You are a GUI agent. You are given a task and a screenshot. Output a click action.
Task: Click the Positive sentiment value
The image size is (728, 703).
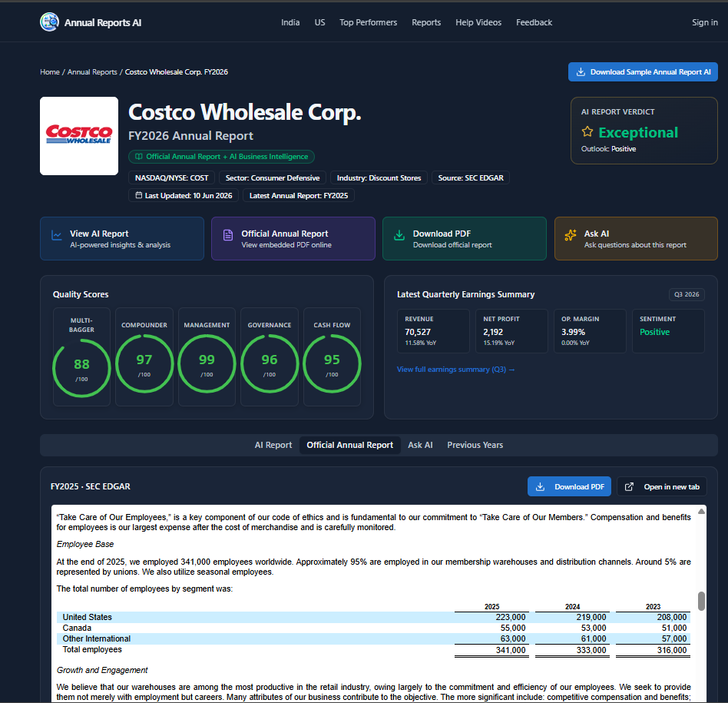click(654, 332)
